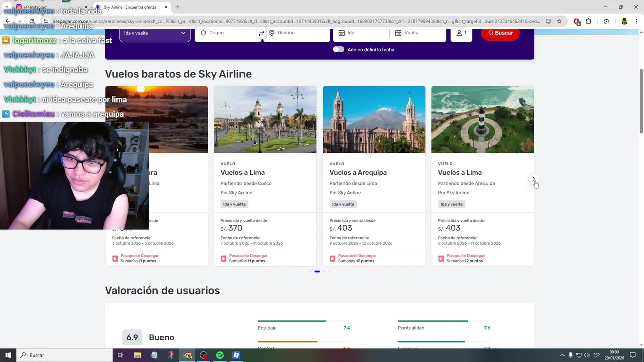Click the Windows taskbar Buscar search box
Image resolution: width=644 pixels, height=362 pixels.
tap(64, 355)
